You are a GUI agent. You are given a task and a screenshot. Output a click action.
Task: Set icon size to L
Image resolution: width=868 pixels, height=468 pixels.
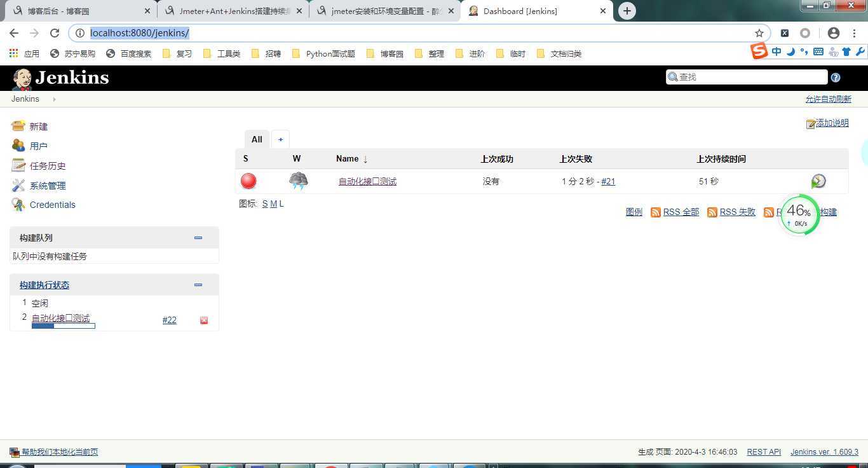coord(281,203)
